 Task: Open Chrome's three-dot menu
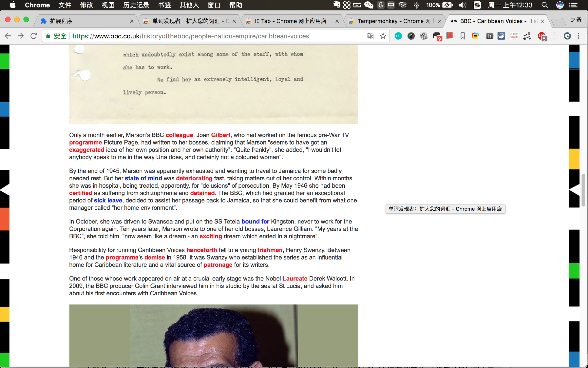click(578, 36)
